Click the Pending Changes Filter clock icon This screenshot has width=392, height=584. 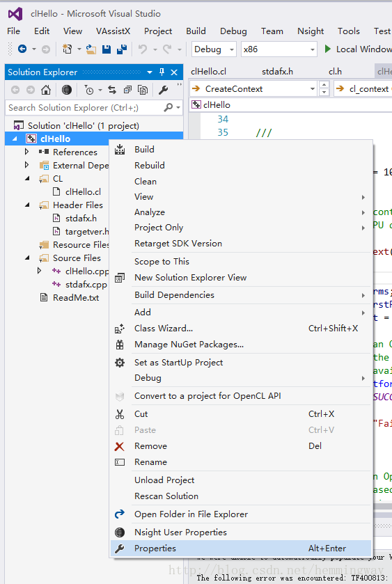(88, 89)
